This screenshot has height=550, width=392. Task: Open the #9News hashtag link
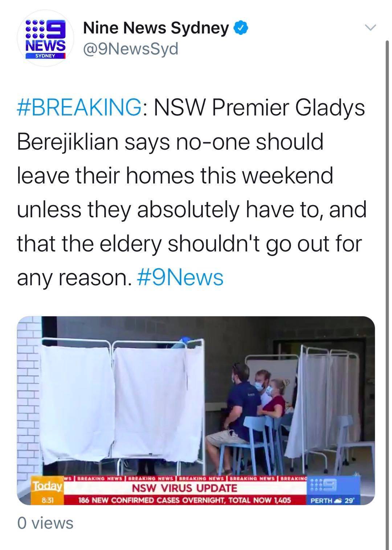coord(180,278)
